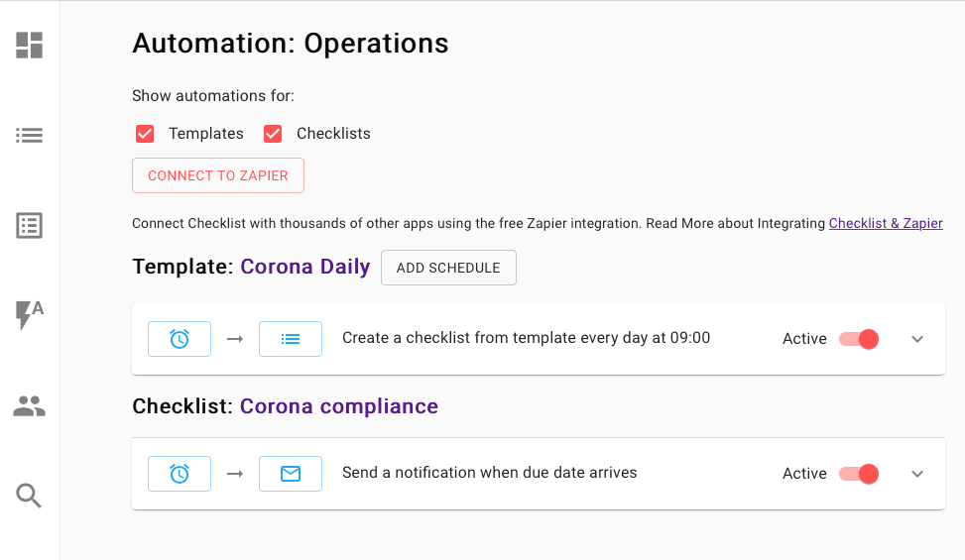Image resolution: width=965 pixels, height=560 pixels.
Task: Disable the Active toggle for daily checklist creation
Action: point(859,339)
